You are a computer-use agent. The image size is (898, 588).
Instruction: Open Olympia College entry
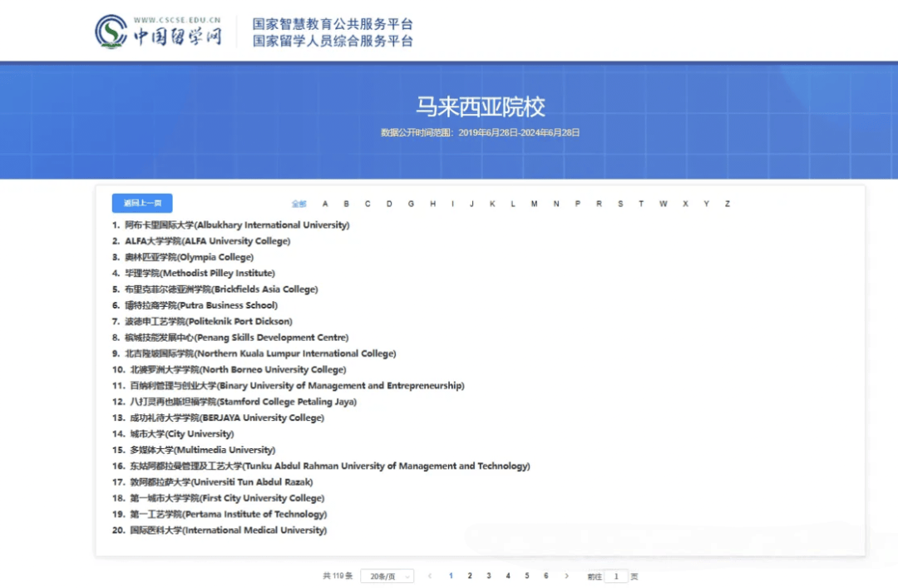tap(189, 257)
